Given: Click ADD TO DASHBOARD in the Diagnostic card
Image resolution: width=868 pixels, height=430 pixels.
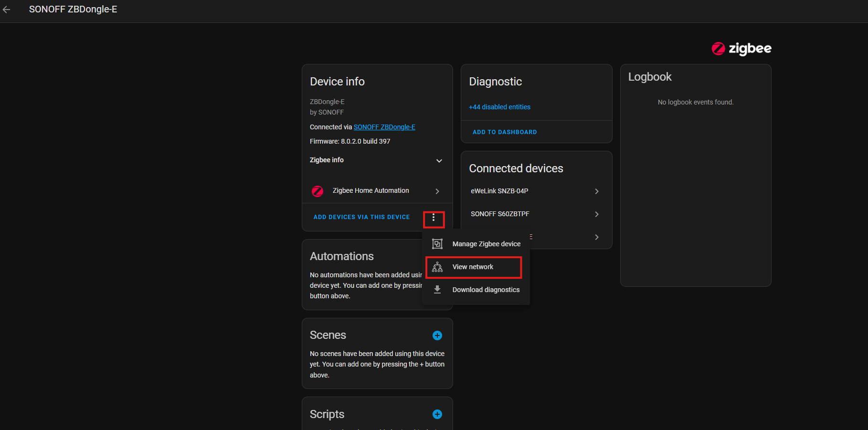Looking at the screenshot, I should (x=505, y=132).
